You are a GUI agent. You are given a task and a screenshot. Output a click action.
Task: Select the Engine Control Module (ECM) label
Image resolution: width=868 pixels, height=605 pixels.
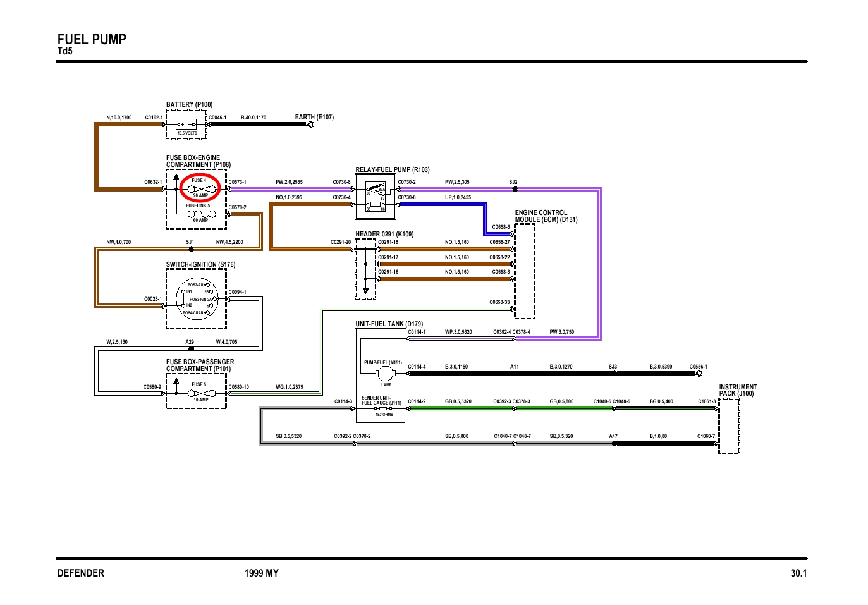tap(546, 216)
